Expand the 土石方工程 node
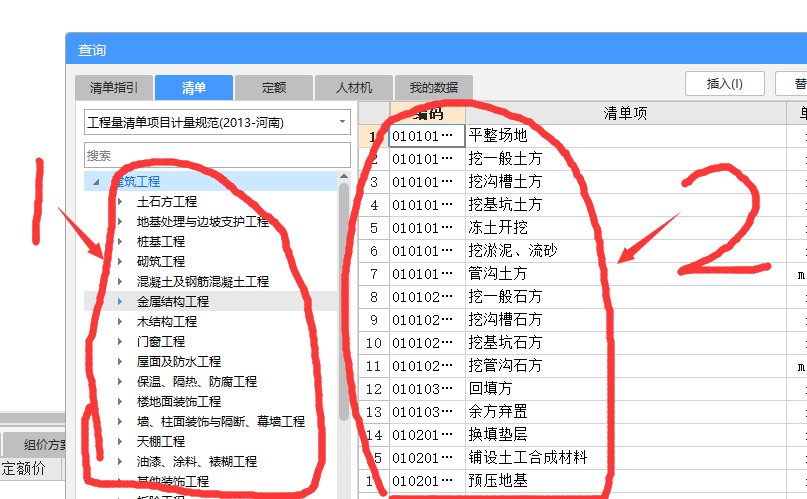 point(120,202)
